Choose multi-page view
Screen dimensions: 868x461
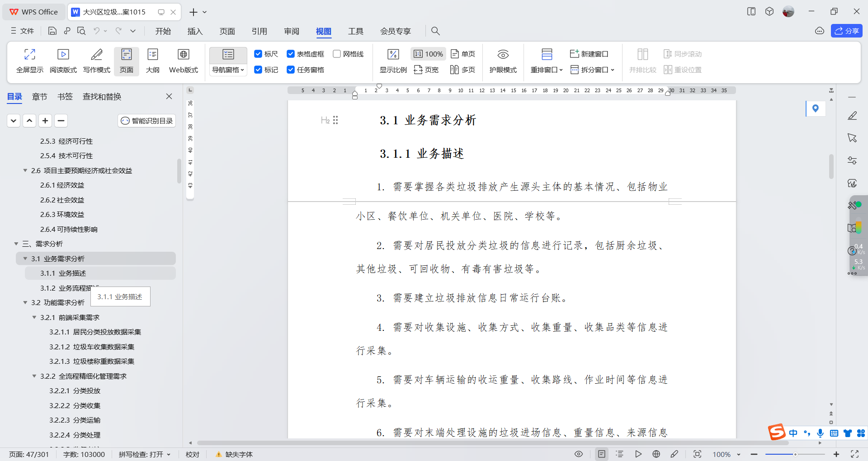click(463, 70)
